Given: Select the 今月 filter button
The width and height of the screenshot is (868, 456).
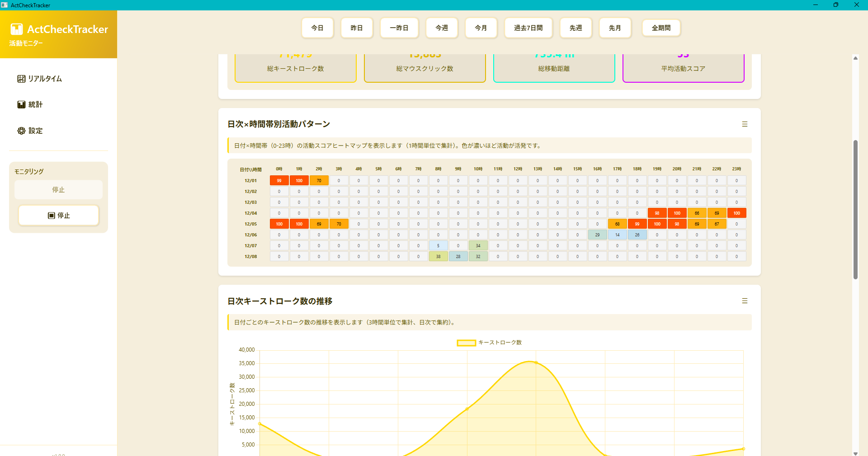Looking at the screenshot, I should pyautogui.click(x=481, y=28).
